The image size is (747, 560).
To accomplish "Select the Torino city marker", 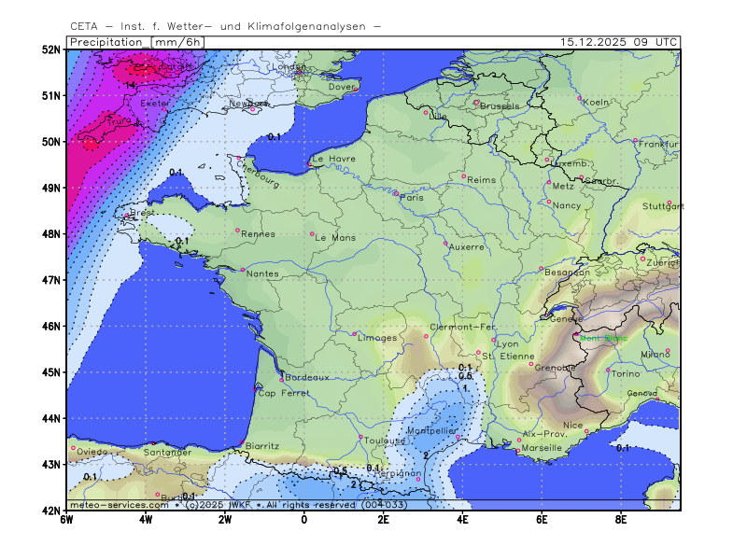I will [x=608, y=370].
